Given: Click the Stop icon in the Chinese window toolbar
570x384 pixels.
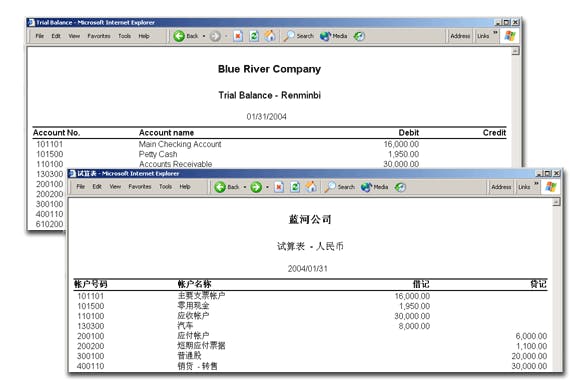Looking at the screenshot, I should click(x=279, y=187).
